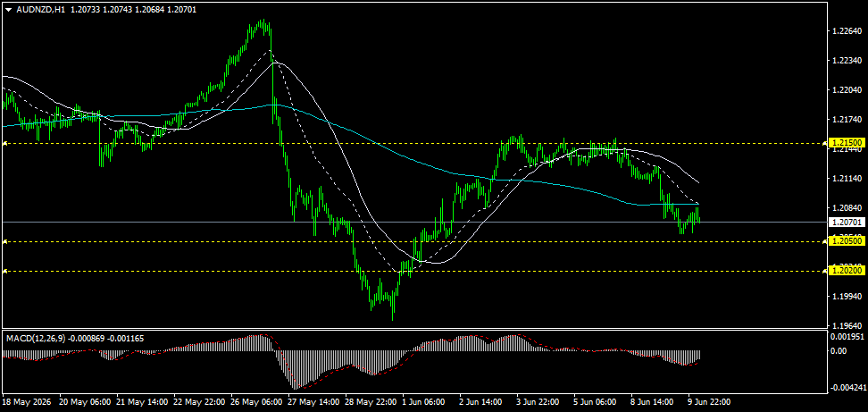Viewport: 868px width, 412px height.
Task: Click the left arrow marker of the 1.20500 line
Action: [x=5, y=241]
